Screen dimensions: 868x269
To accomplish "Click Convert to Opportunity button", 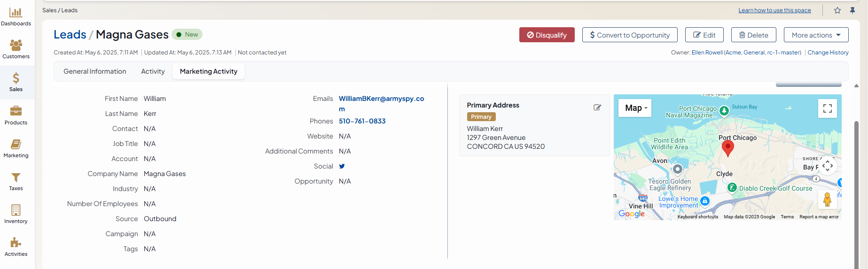I will tap(629, 35).
